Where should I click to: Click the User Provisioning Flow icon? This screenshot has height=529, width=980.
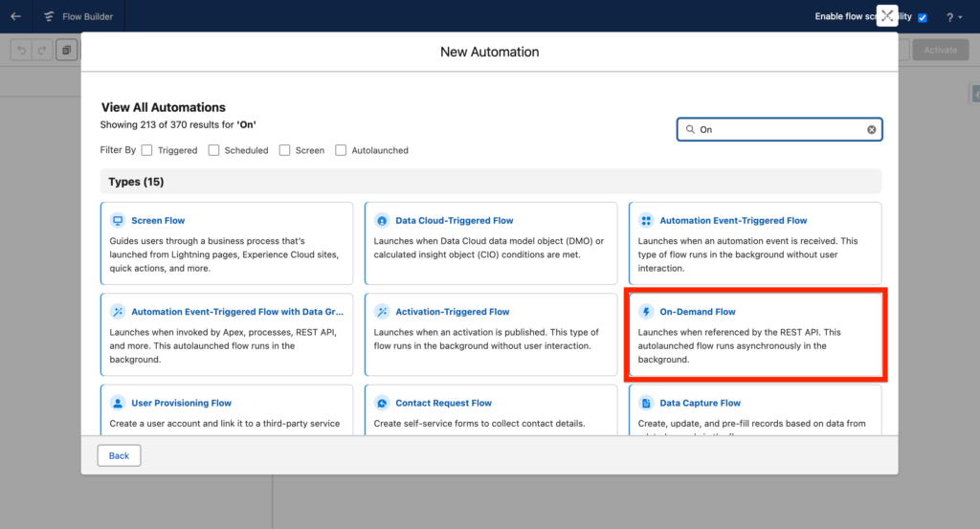(118, 403)
